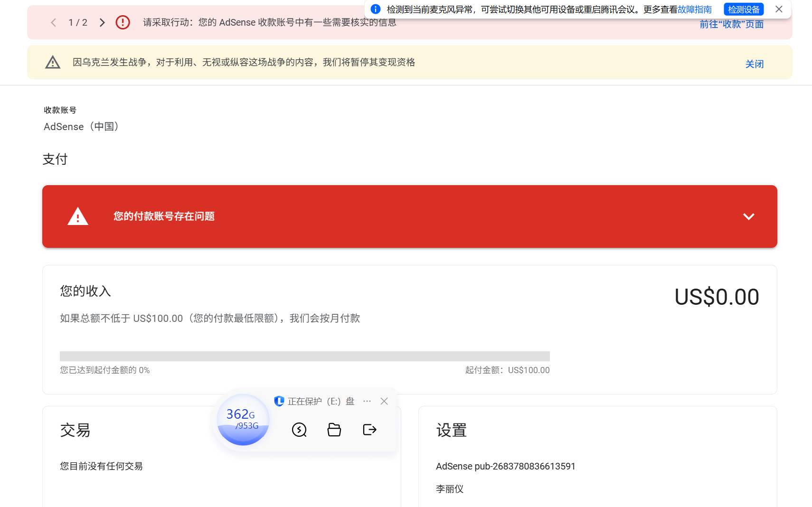Image resolution: width=812 pixels, height=507 pixels.
Task: Click the disk usage circle showing 362G
Action: [243, 420]
